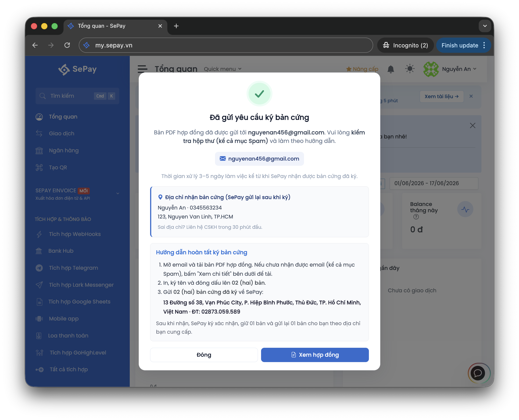Click the Balance tháng này activity icon
519x420 pixels.
[465, 209]
